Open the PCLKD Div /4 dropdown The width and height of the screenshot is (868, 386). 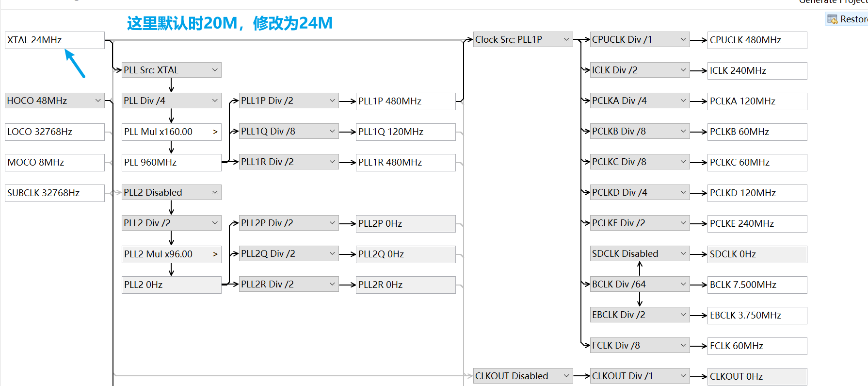point(640,192)
